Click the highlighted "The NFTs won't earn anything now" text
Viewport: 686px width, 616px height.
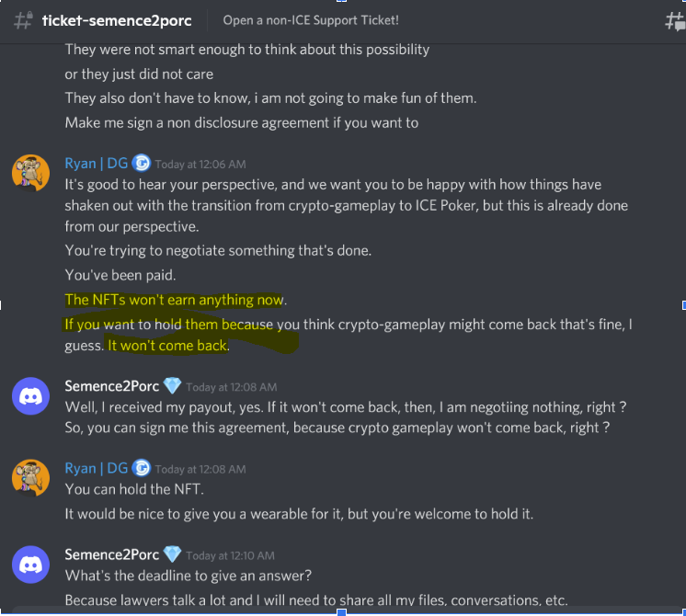tap(175, 300)
